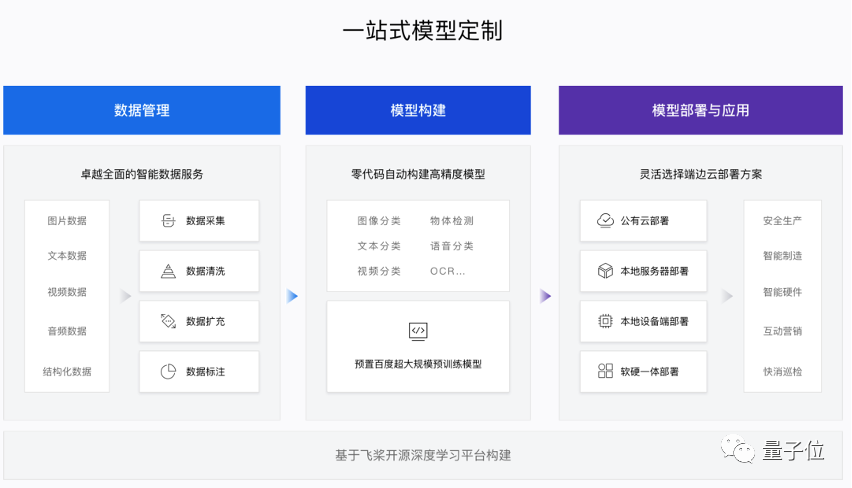
Task: Click the 视频分类 text
Action: (379, 271)
